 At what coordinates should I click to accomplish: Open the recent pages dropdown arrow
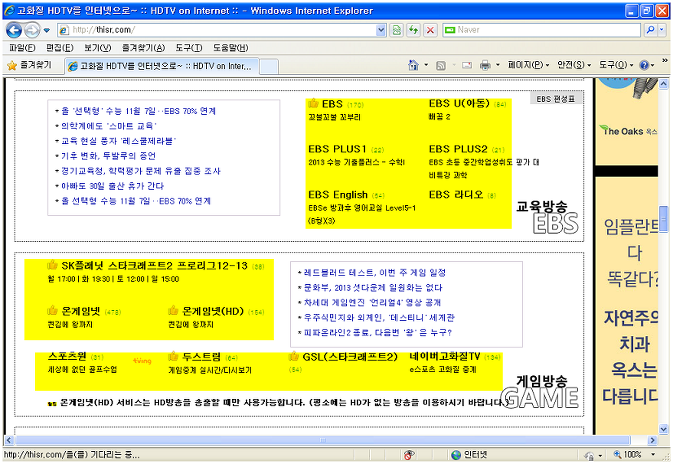(47, 30)
